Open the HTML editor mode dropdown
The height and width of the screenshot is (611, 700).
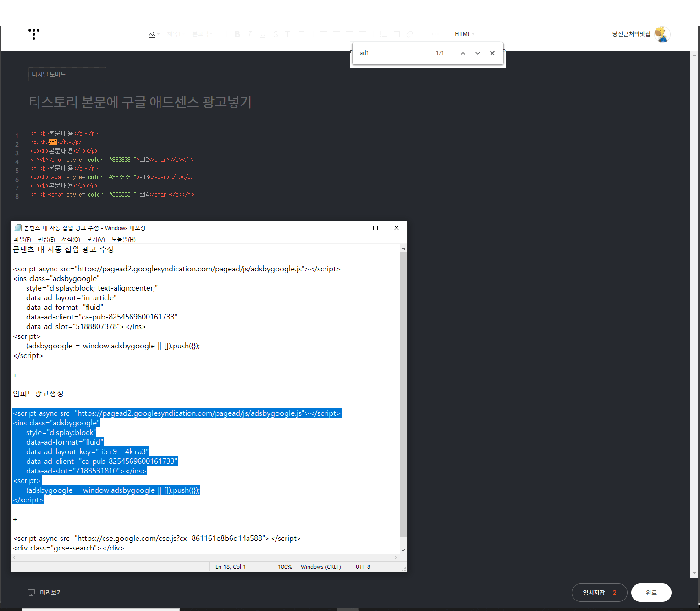pos(465,34)
